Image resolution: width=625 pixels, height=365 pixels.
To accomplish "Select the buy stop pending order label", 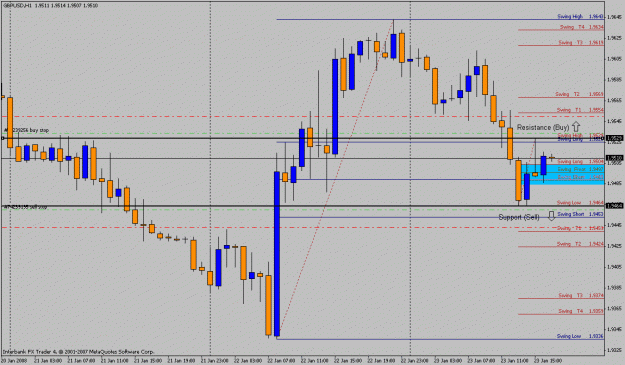I will 26,130.
